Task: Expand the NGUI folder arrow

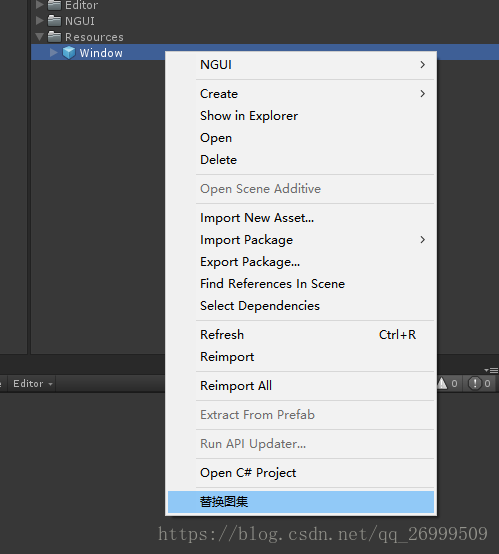Action: 40,21
